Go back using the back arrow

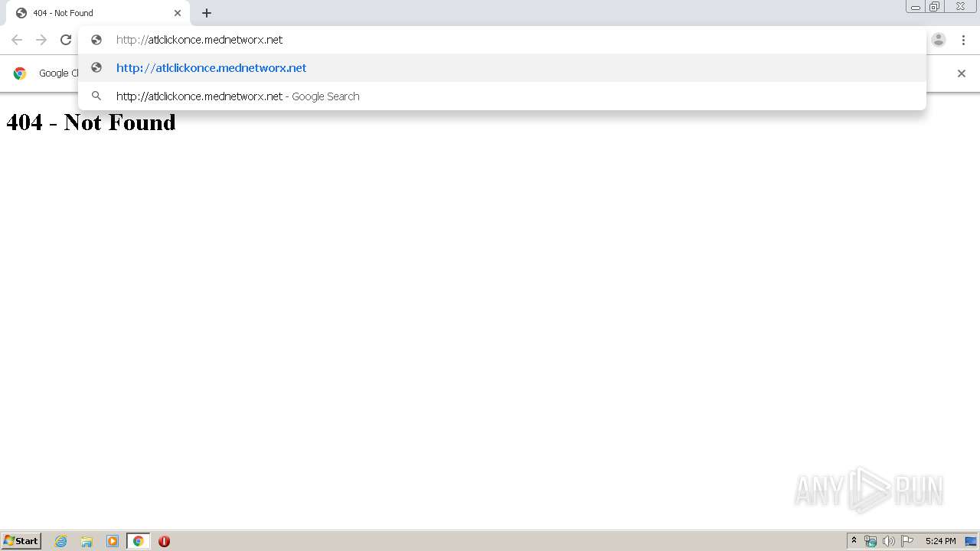[x=17, y=40]
